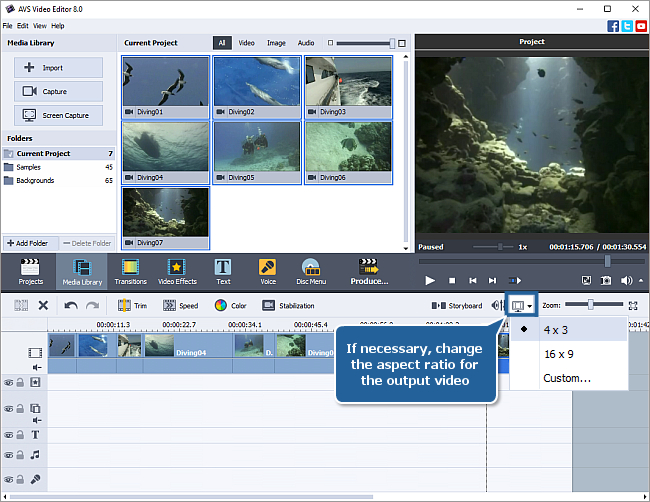The height and width of the screenshot is (502, 650).
Task: Toggle visibility of the video effects track
Action: [8, 383]
